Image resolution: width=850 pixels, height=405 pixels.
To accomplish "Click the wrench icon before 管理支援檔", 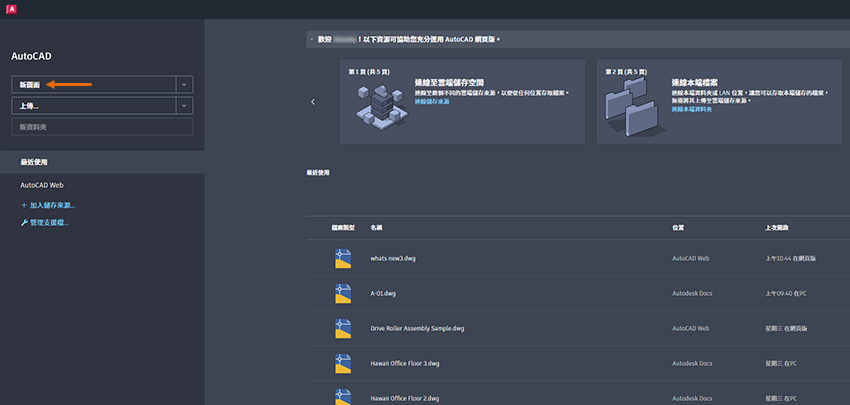I will tap(24, 223).
